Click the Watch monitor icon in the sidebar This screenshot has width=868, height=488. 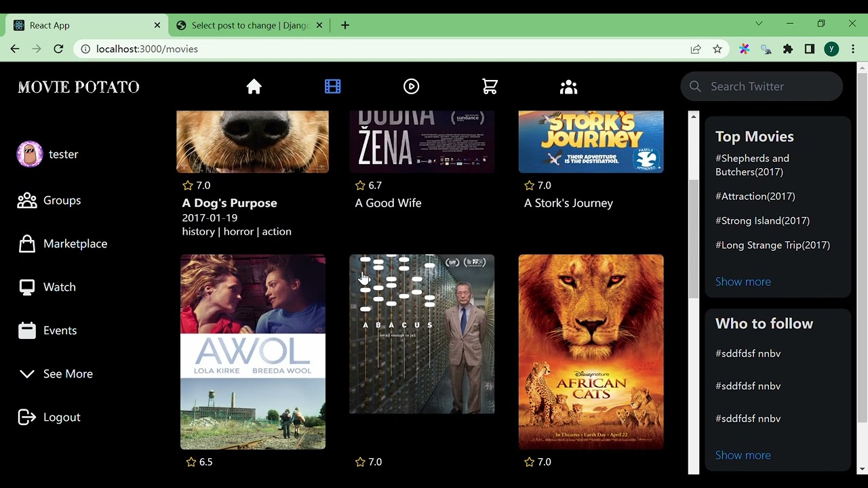coord(27,287)
